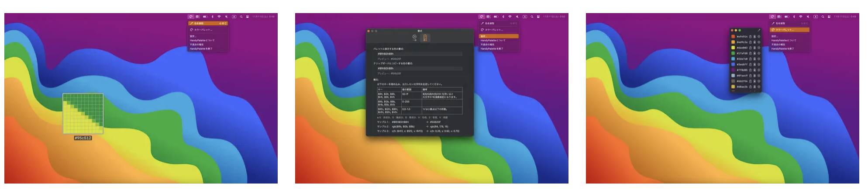Screen dimensions: 868x194
Task: Select the #e94914 orange-red swatch
Action: coord(733,37)
